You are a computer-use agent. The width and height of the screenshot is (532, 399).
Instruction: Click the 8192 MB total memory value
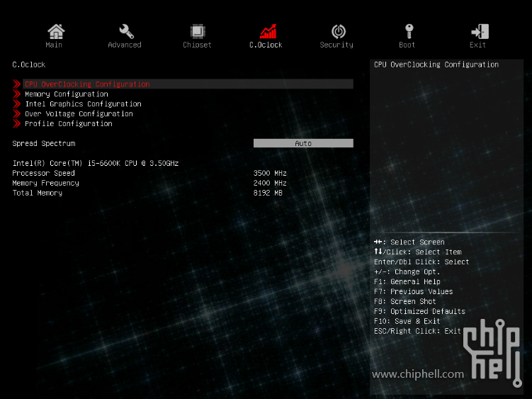click(x=268, y=193)
